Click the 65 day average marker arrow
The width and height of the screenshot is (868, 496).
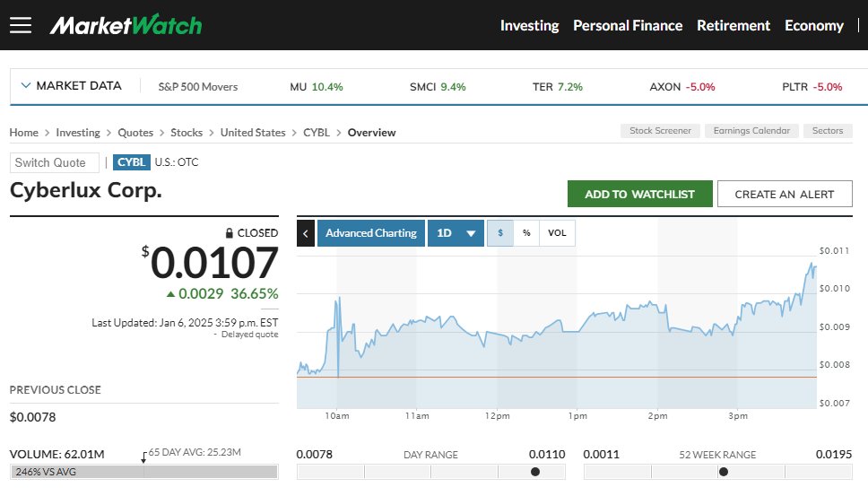pyautogui.click(x=144, y=457)
